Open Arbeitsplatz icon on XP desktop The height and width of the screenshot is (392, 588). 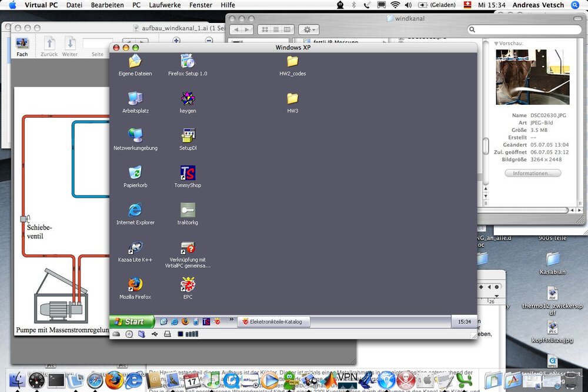(x=135, y=102)
